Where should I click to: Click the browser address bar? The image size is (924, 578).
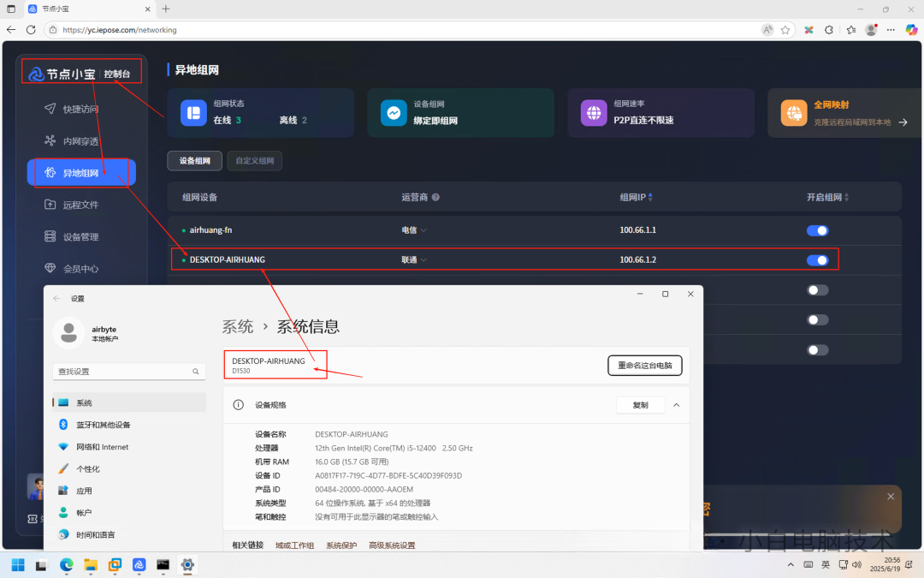[406, 29]
